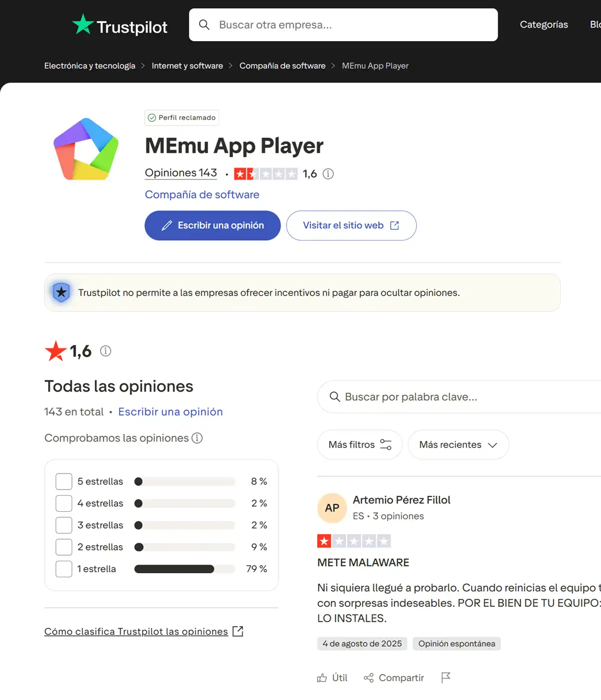Screen dimensions: 601x700
Task: Open the Categorías menu
Action: point(543,25)
